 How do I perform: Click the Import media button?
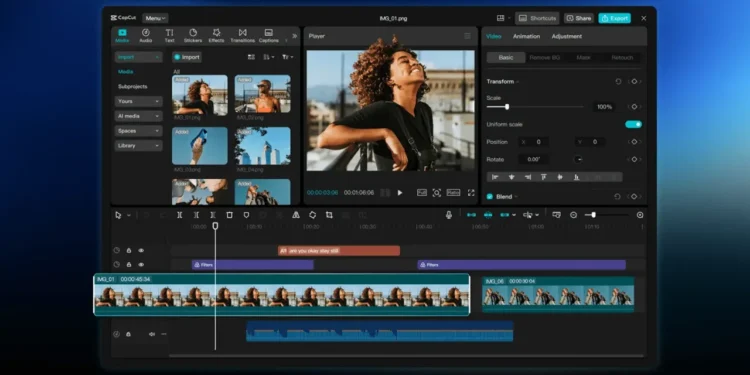187,57
